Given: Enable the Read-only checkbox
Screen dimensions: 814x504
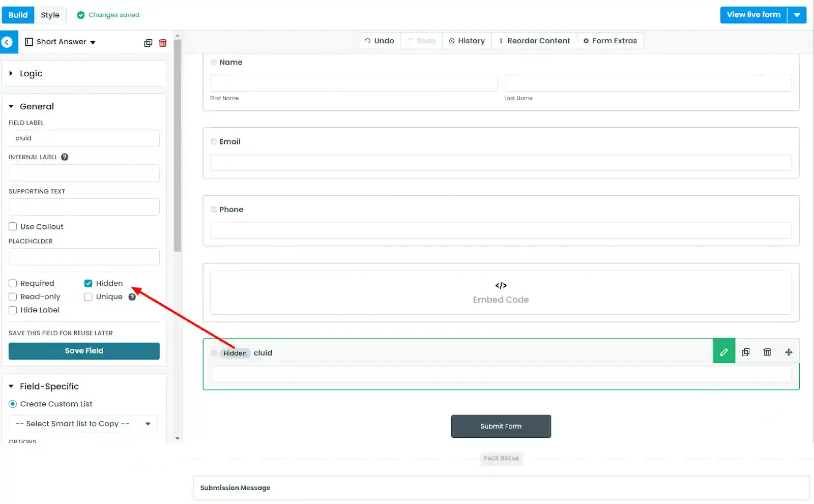Looking at the screenshot, I should pyautogui.click(x=13, y=297).
